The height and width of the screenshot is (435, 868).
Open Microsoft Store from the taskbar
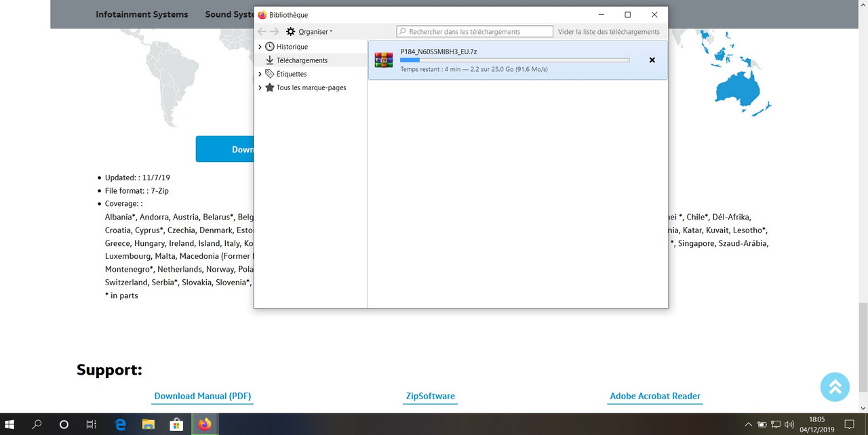click(x=176, y=424)
